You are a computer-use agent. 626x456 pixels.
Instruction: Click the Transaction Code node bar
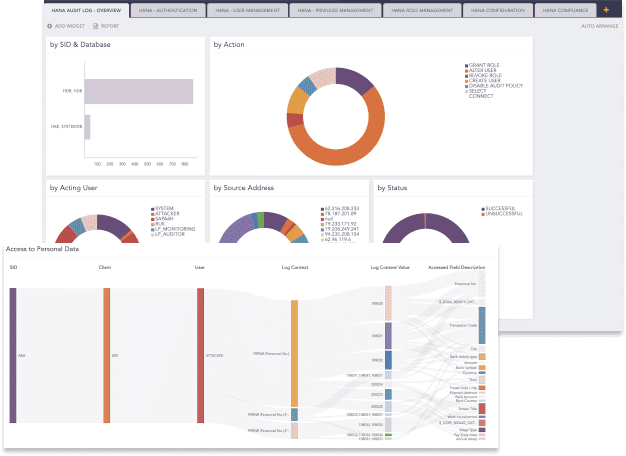(482, 325)
